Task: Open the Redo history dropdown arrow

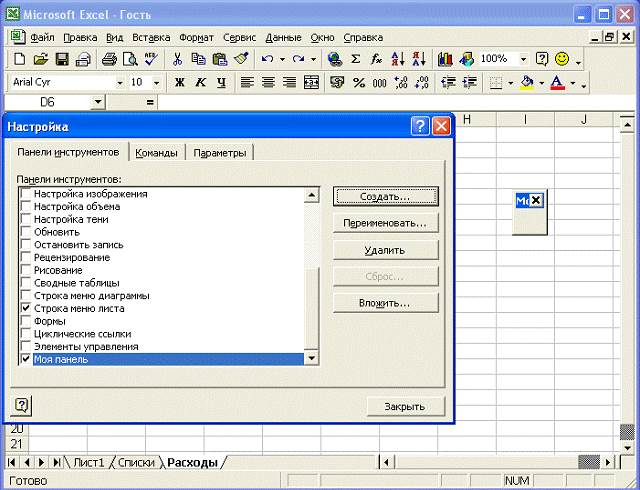Action: pyautogui.click(x=313, y=60)
